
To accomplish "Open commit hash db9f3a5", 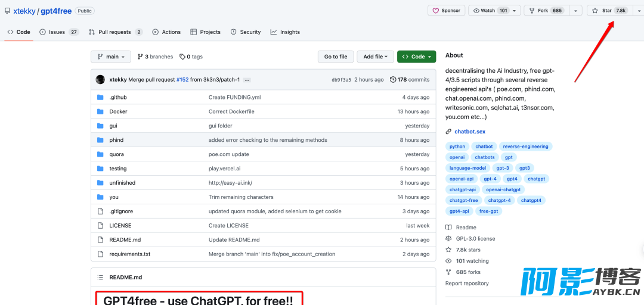I will coord(341,80).
